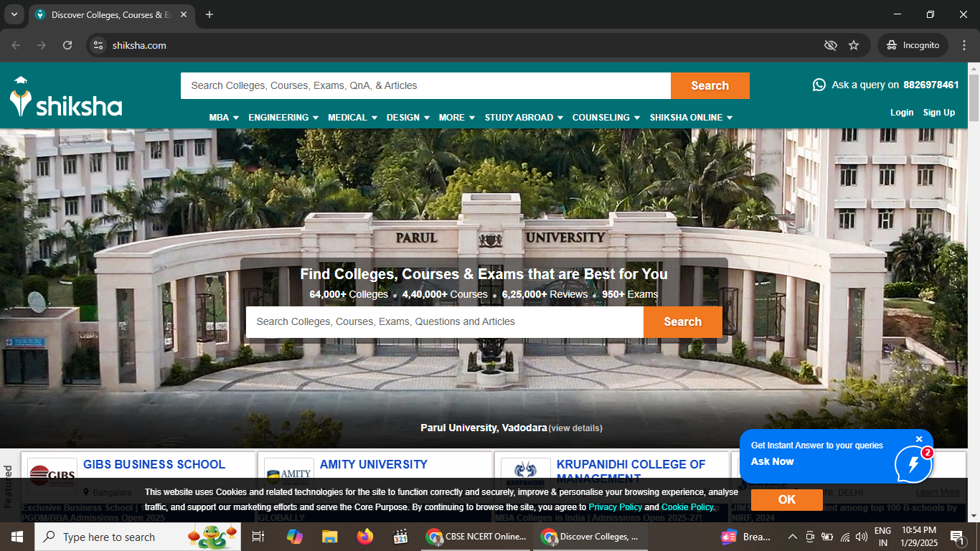Viewport: 980px width, 551px height.
Task: Expand the MEDICAL dropdown menu
Action: 353,118
